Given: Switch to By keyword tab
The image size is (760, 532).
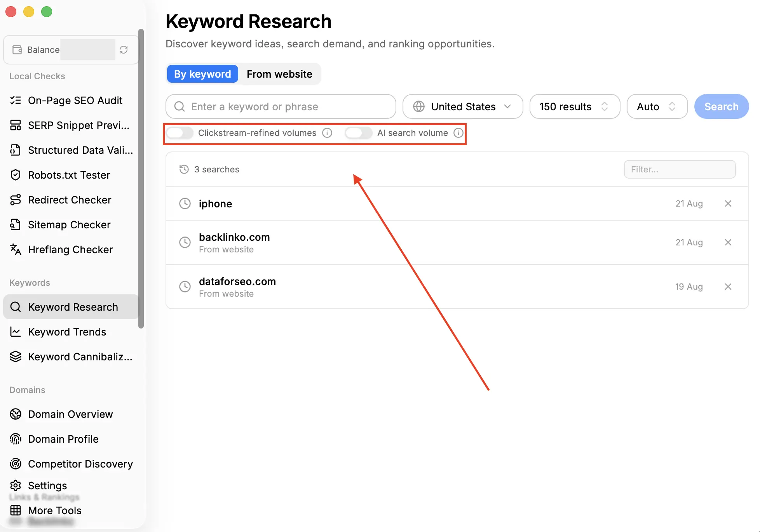Looking at the screenshot, I should [x=202, y=74].
